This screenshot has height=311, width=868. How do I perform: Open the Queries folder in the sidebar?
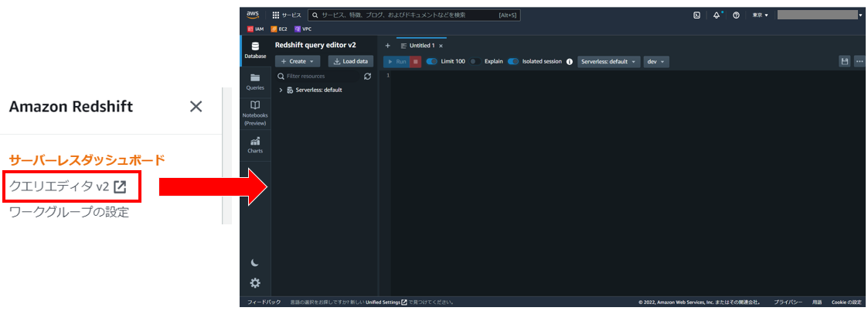255,82
